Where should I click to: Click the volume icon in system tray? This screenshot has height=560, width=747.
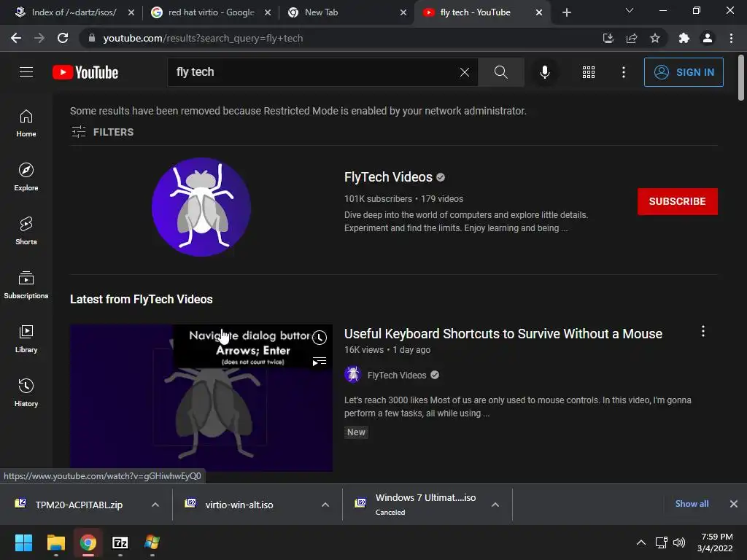click(x=679, y=542)
